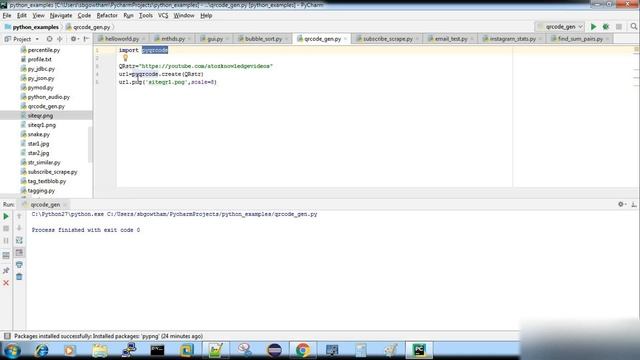
Task: Close the qrcode_gen.py editor tab
Action: tap(345, 39)
